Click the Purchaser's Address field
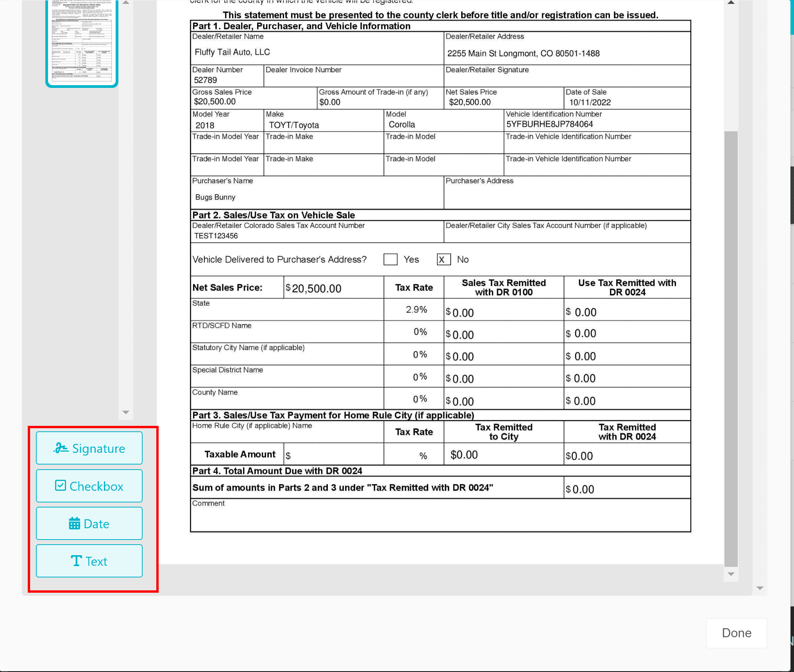This screenshot has height=672, width=794. [x=567, y=197]
